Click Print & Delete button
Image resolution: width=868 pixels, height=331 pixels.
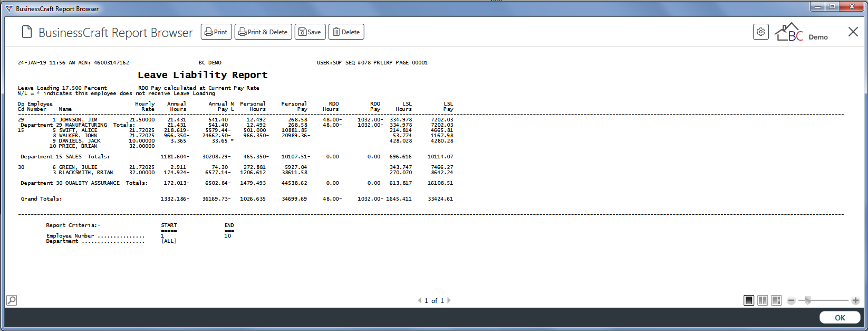(x=263, y=32)
